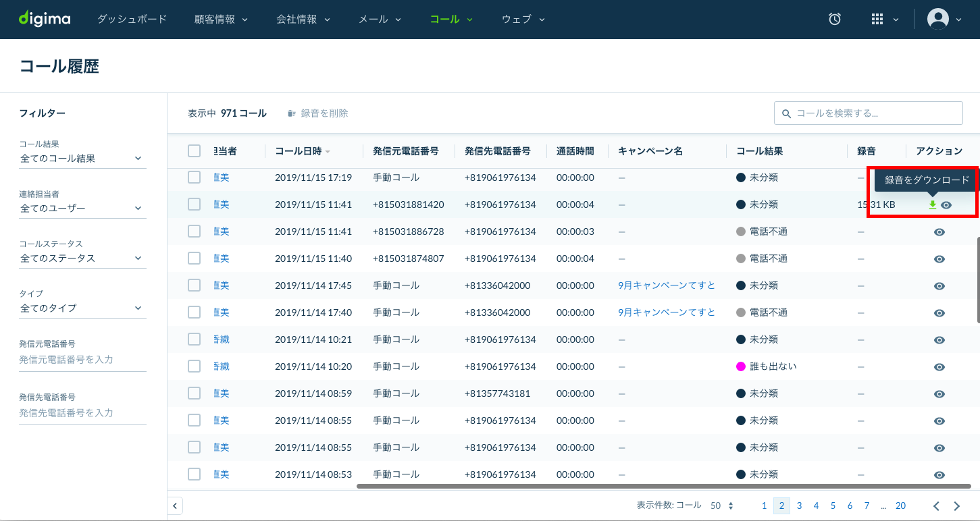This screenshot has width=980, height=521.
Task: Tick the 2019/11/14 08:59 call checkbox
Action: tap(194, 393)
